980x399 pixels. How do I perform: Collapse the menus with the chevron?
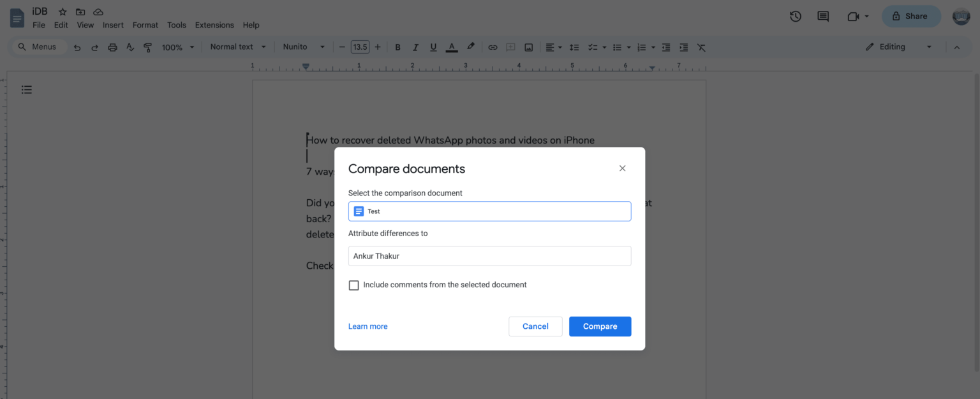[x=956, y=47]
